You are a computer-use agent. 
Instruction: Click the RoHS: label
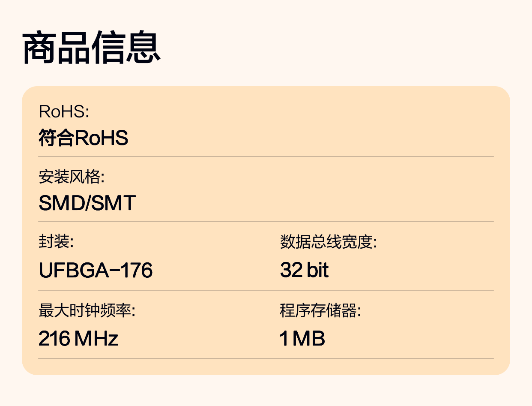point(63,111)
